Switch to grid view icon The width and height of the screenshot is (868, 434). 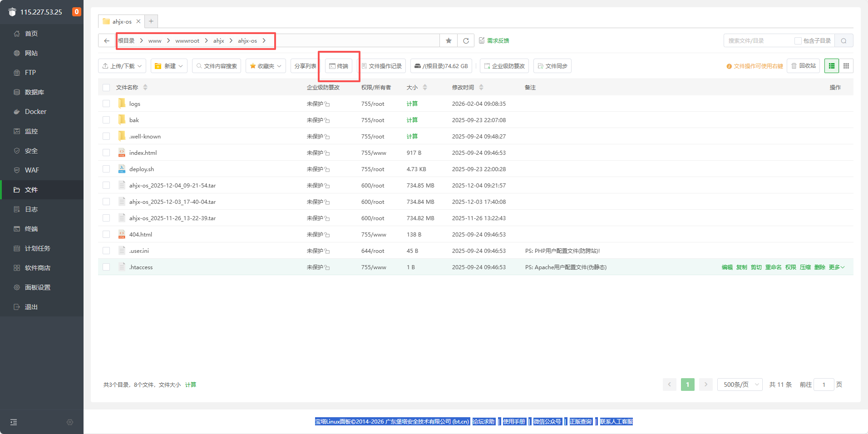click(x=846, y=66)
